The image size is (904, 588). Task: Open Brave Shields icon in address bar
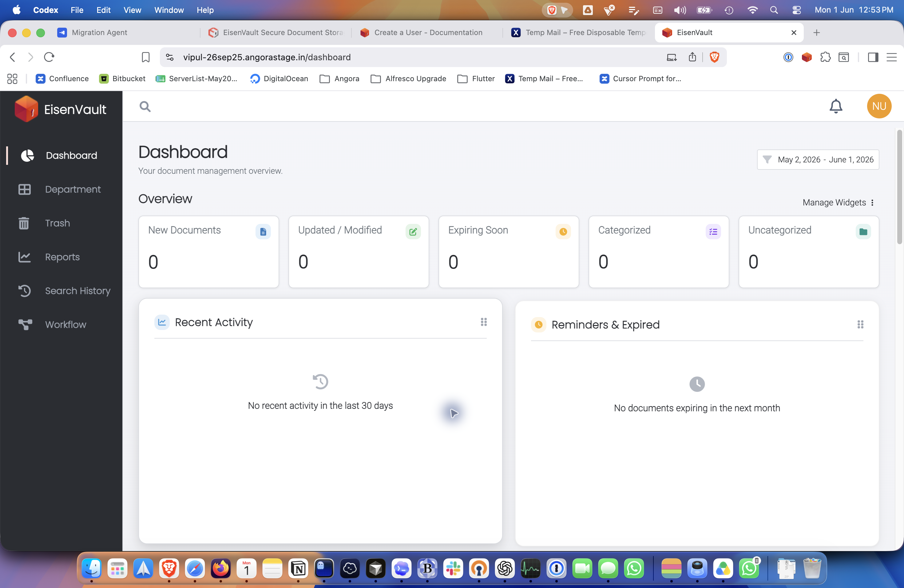click(x=714, y=57)
